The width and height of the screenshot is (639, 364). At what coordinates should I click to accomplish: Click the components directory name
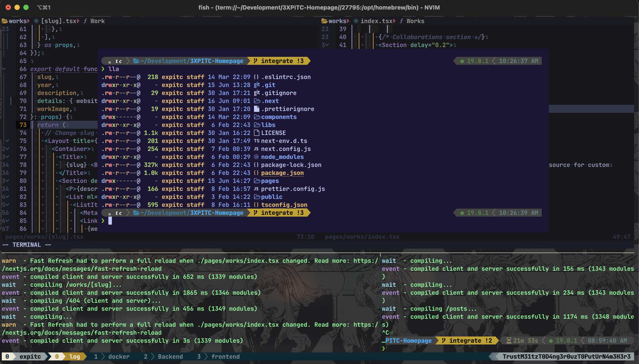279,117
